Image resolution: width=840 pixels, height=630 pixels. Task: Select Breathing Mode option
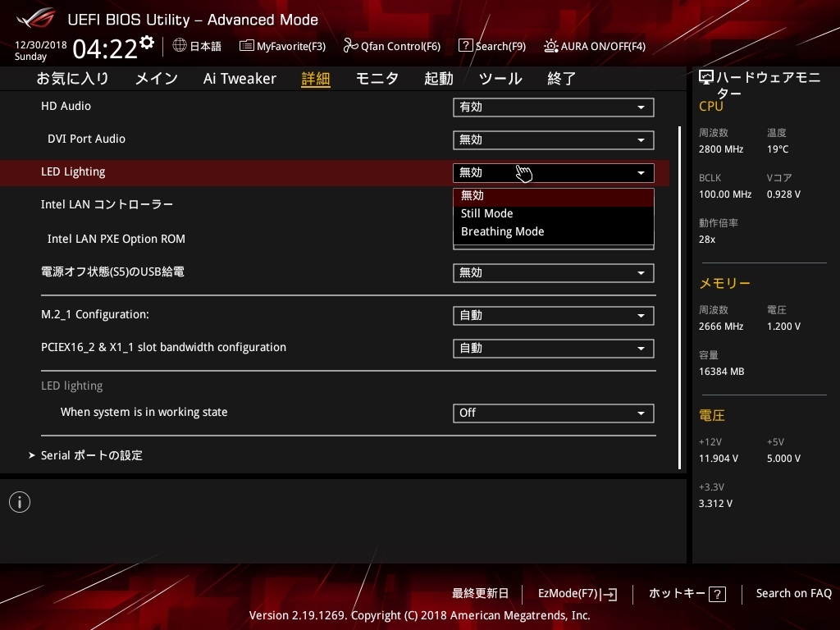pyautogui.click(x=554, y=231)
